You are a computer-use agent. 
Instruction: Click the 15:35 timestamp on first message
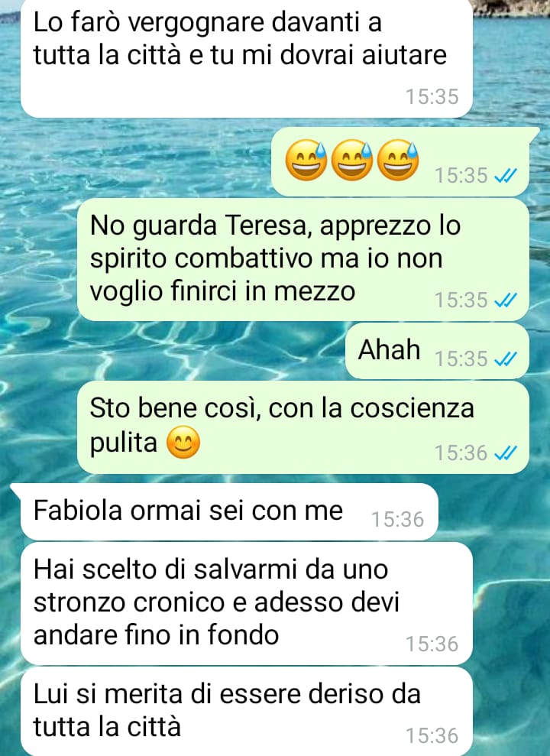coord(432,96)
